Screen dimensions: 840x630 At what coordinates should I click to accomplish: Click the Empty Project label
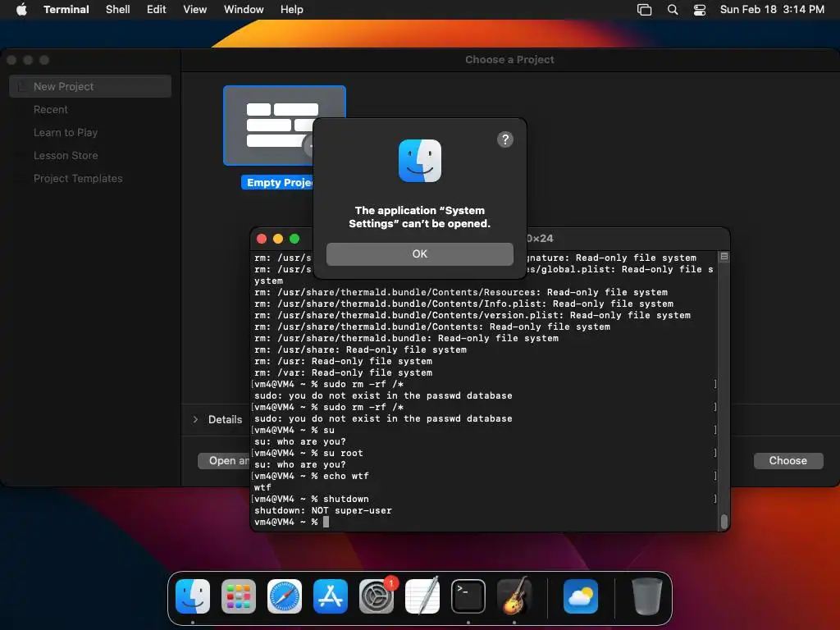[x=277, y=183]
